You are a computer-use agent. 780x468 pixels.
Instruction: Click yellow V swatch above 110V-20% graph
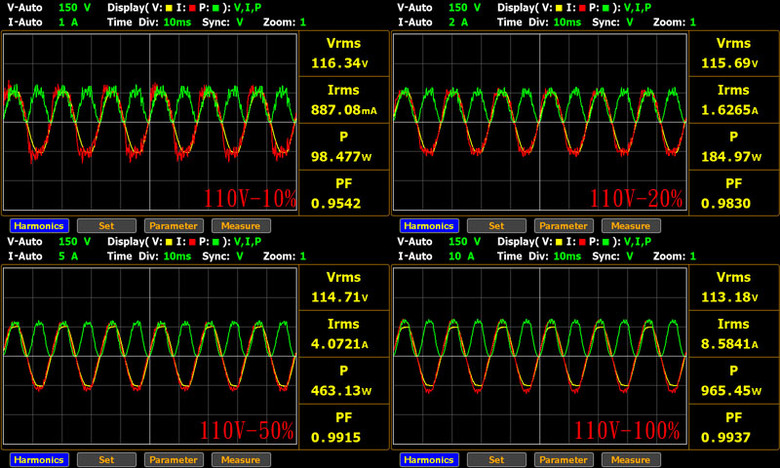[559, 8]
